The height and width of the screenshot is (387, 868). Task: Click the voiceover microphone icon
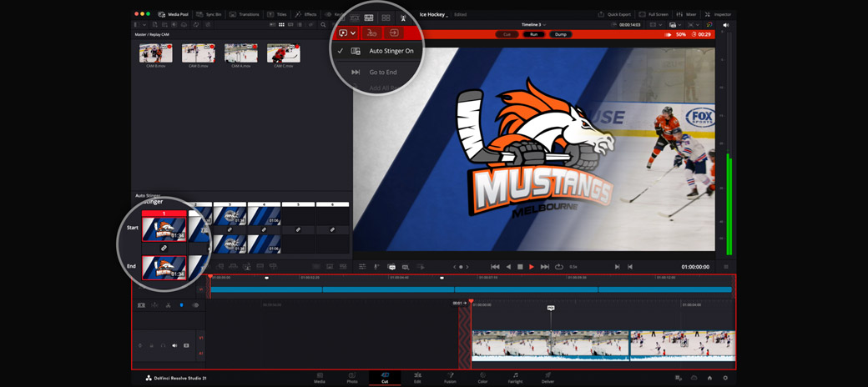pos(376,267)
